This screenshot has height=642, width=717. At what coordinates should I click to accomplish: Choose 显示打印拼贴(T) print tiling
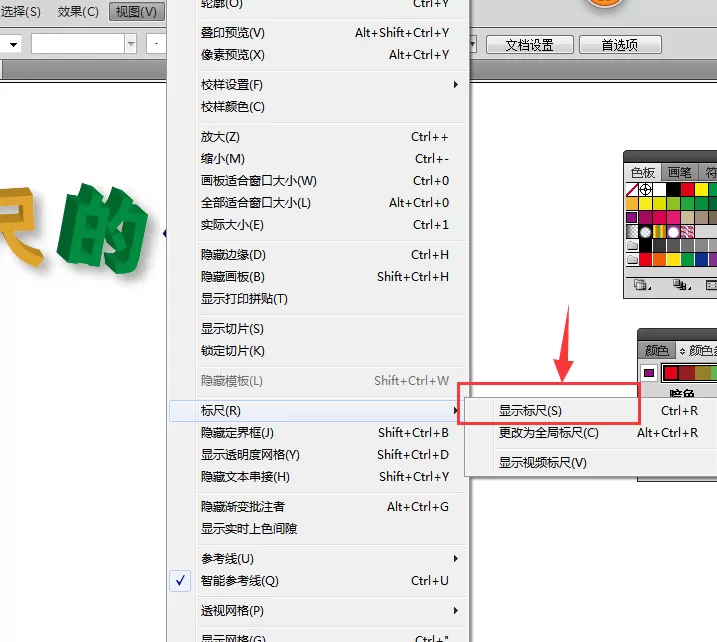319,299
